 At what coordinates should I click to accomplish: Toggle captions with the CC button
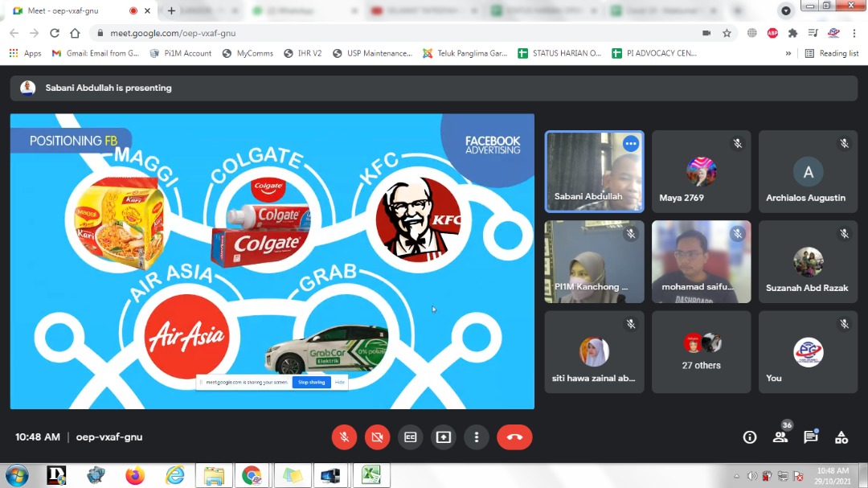pyautogui.click(x=410, y=437)
